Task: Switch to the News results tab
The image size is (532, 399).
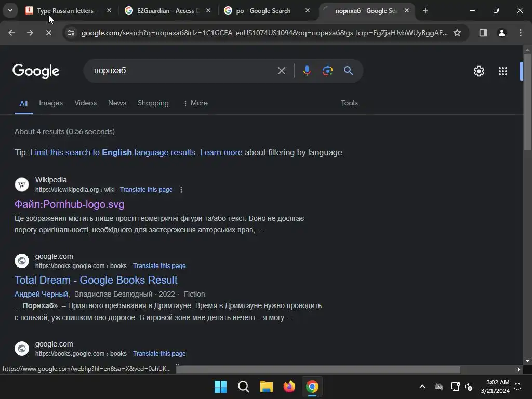Action: point(117,103)
